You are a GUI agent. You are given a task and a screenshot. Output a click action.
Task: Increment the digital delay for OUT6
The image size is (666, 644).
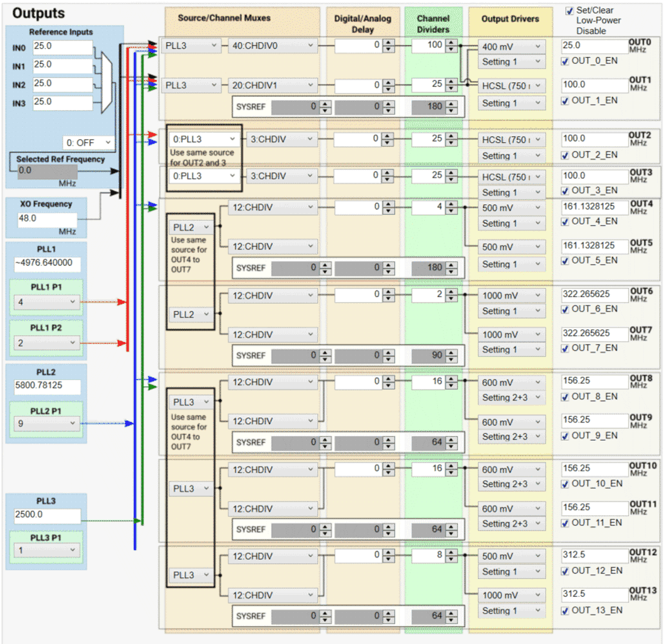[x=389, y=293]
